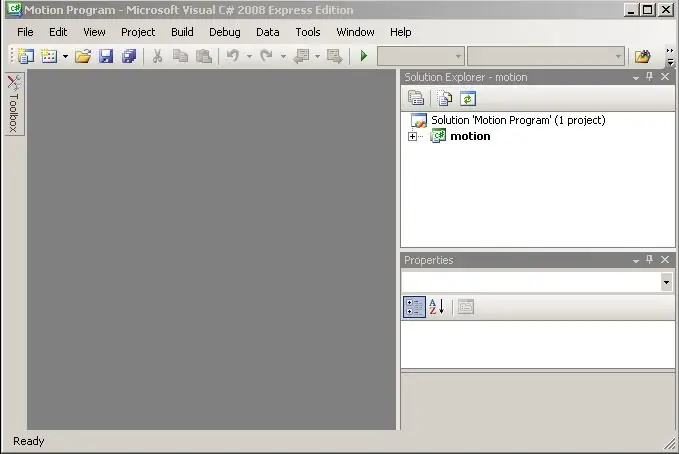Click the Open File folder icon
The width and height of the screenshot is (679, 454).
click(83, 56)
